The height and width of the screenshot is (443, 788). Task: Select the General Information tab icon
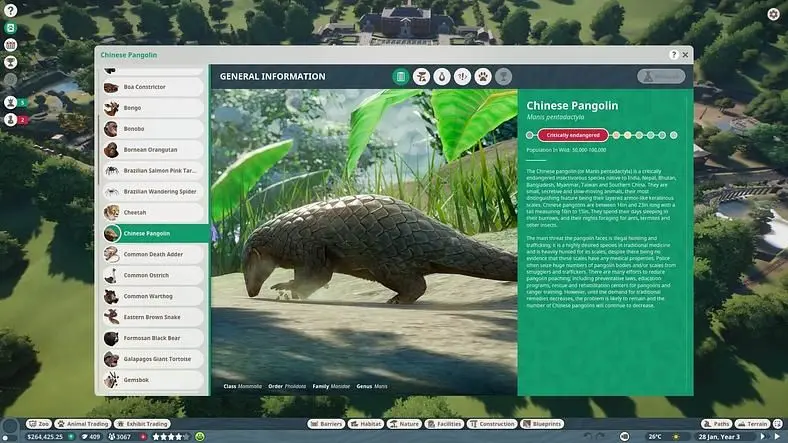[x=401, y=76]
